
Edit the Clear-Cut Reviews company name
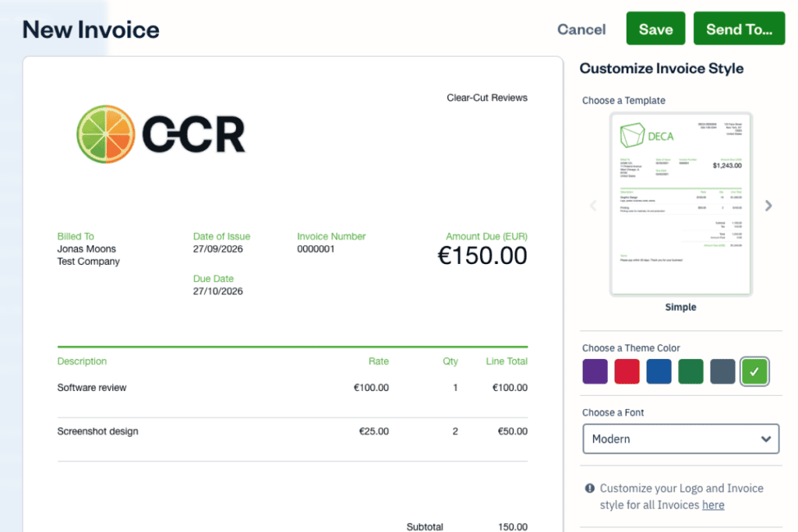[486, 97]
